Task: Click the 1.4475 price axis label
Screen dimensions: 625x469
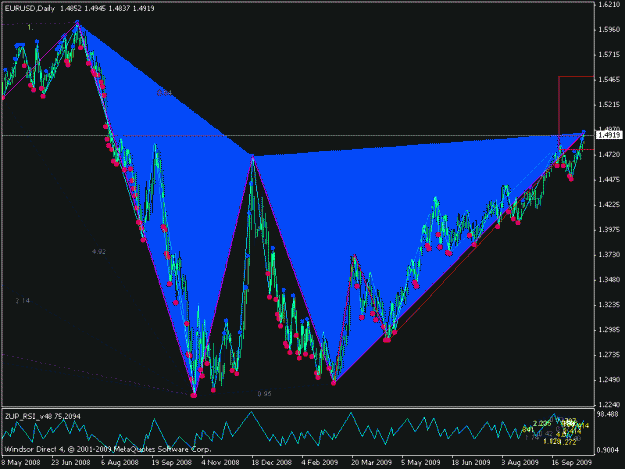Action: click(609, 179)
